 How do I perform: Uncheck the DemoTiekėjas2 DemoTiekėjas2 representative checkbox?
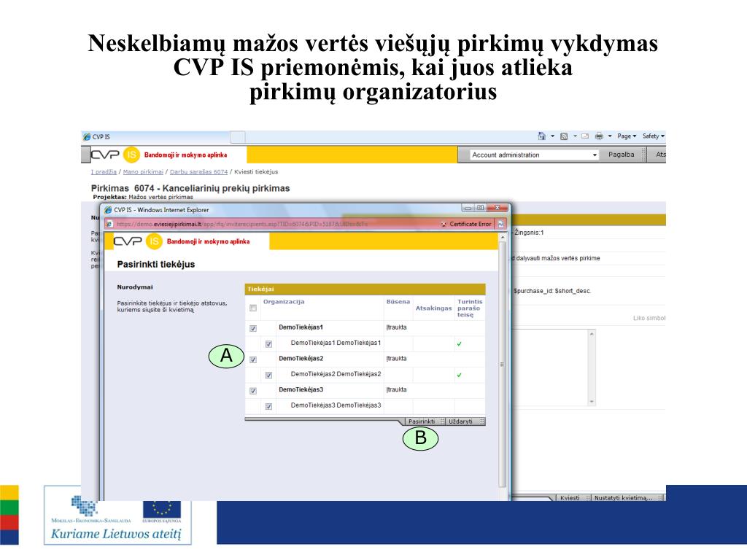tap(268, 376)
